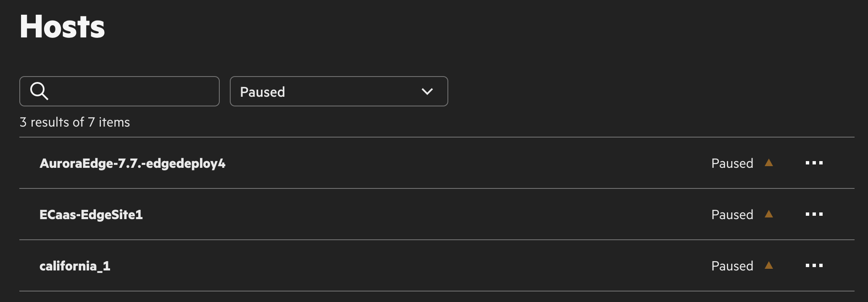Open the actions menu for AuroraEdge-7.7.-edgedeploy4
This screenshot has height=302, width=868.
click(814, 163)
